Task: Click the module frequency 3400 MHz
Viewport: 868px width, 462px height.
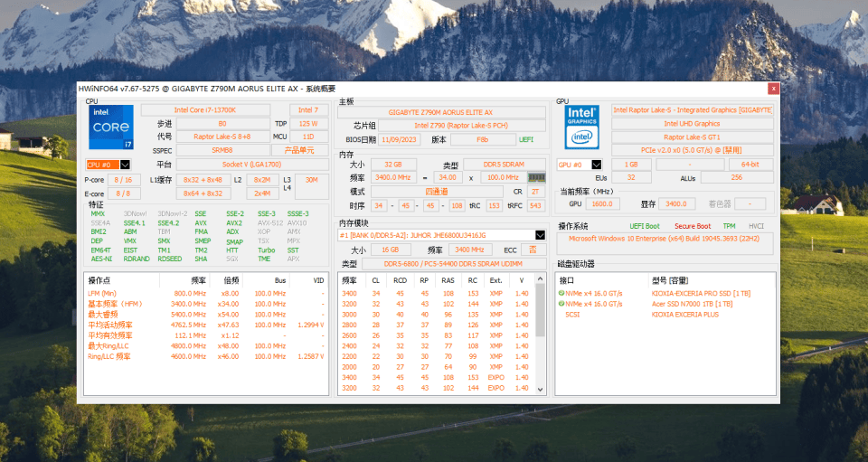Action: [470, 250]
